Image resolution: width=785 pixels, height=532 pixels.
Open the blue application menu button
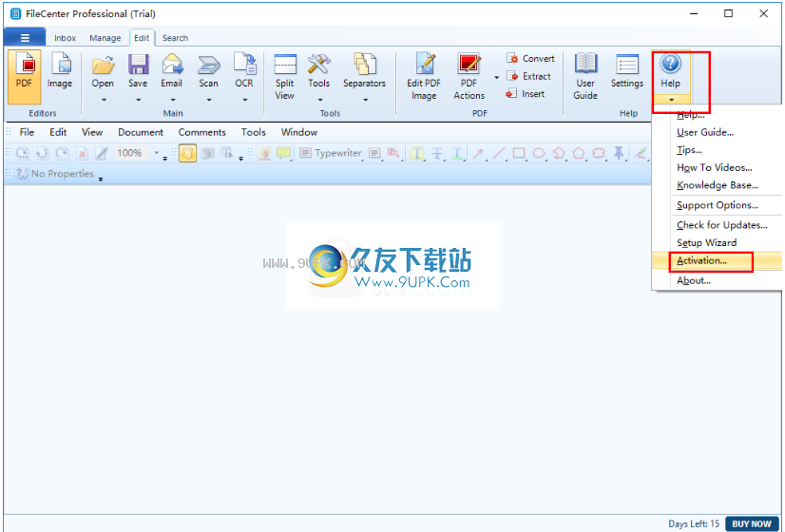[x=25, y=38]
